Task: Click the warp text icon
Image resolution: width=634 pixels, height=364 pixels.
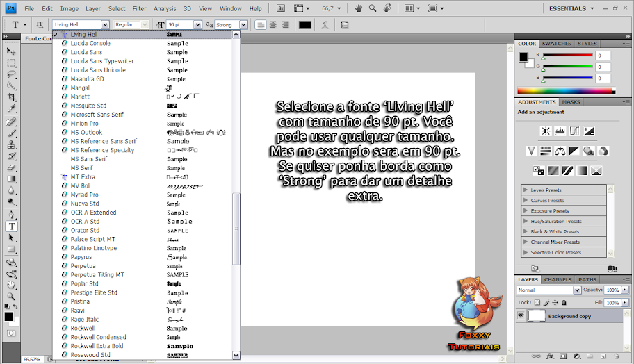Action: [325, 25]
